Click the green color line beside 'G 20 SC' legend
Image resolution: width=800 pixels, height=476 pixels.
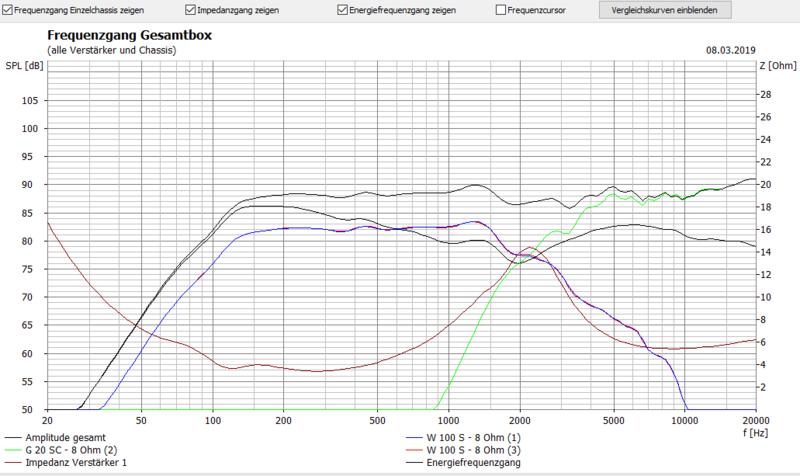pos(13,450)
